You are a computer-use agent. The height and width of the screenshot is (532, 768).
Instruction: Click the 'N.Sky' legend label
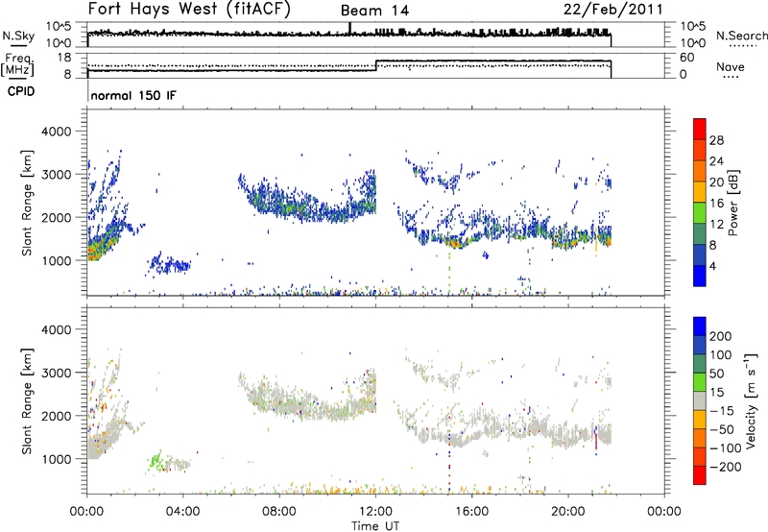click(x=18, y=36)
